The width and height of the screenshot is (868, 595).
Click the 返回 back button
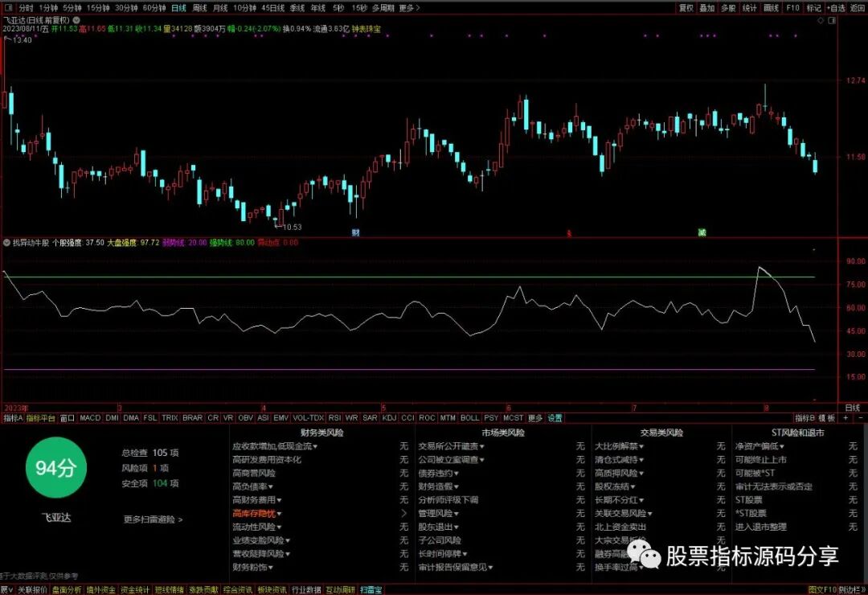pos(858,8)
